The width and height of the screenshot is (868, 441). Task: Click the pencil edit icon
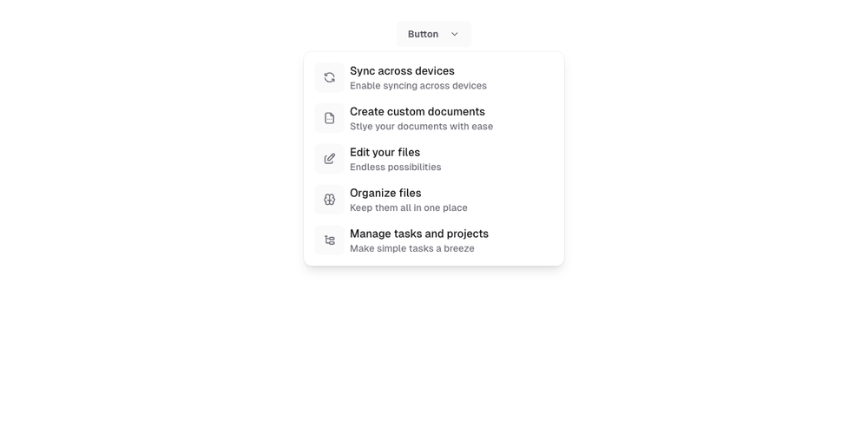click(x=330, y=159)
